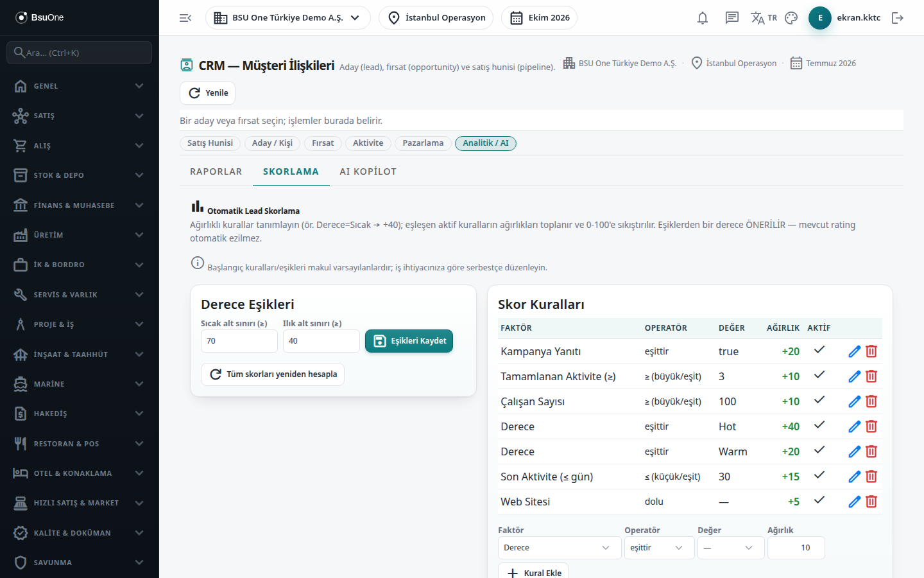The height and width of the screenshot is (578, 924).
Task: Switch language with TR translate icon
Action: (764, 18)
